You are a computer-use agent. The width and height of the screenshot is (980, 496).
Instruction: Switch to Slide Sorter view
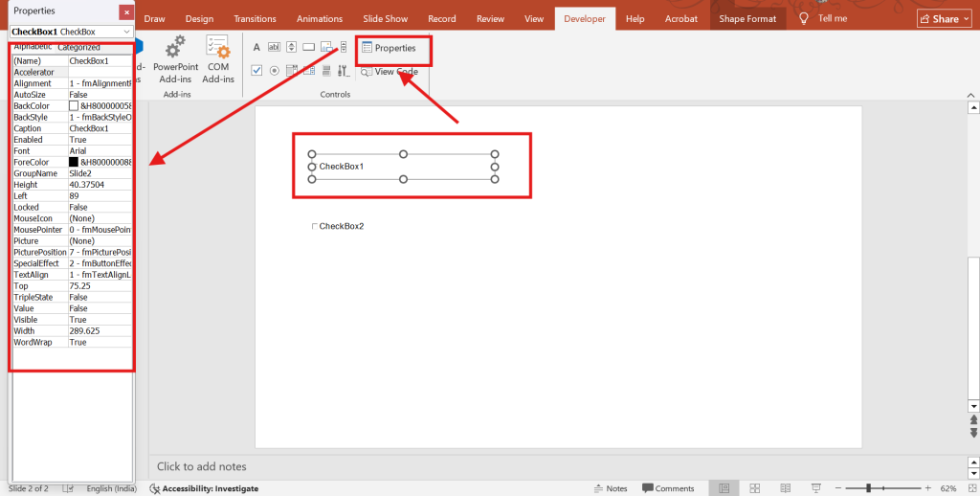pyautogui.click(x=754, y=488)
